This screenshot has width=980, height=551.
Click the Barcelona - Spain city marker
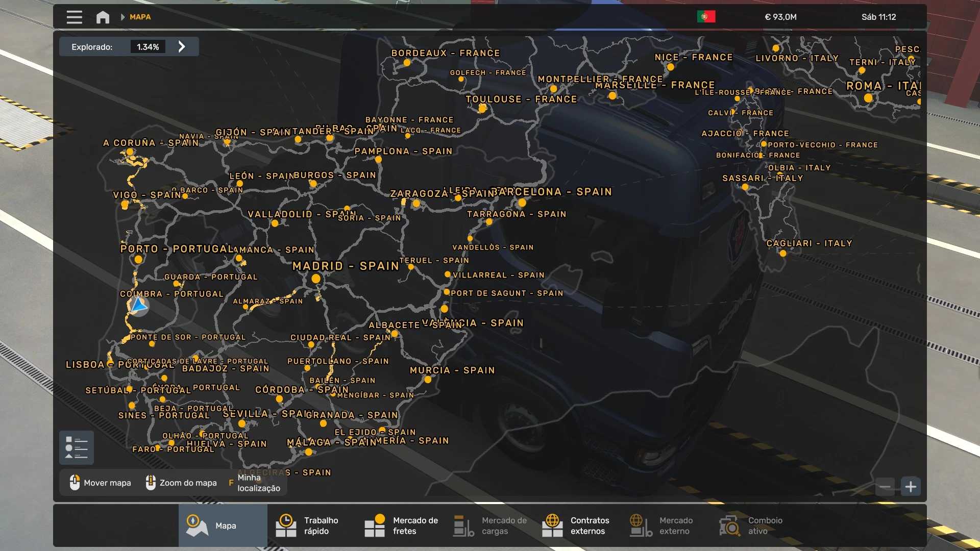click(522, 203)
